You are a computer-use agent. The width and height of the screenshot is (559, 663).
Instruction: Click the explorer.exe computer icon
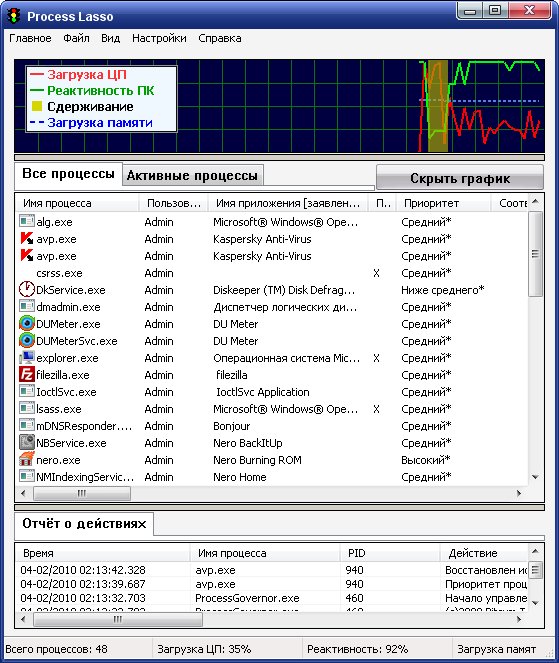click(x=27, y=357)
